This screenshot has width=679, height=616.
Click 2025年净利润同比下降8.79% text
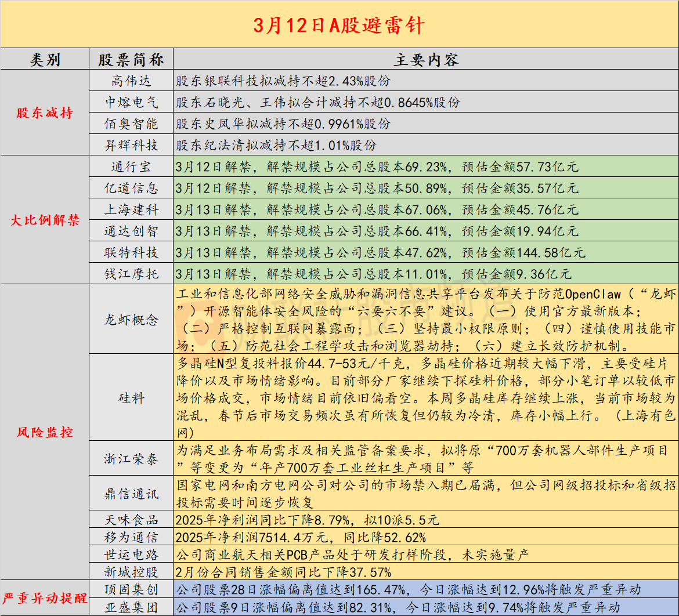click(x=308, y=520)
